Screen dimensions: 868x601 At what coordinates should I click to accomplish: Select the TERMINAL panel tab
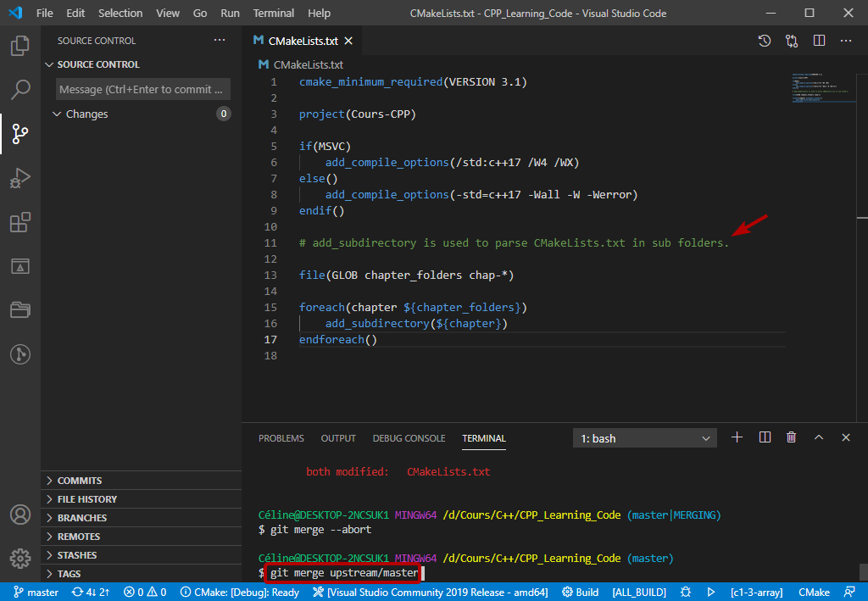point(484,438)
